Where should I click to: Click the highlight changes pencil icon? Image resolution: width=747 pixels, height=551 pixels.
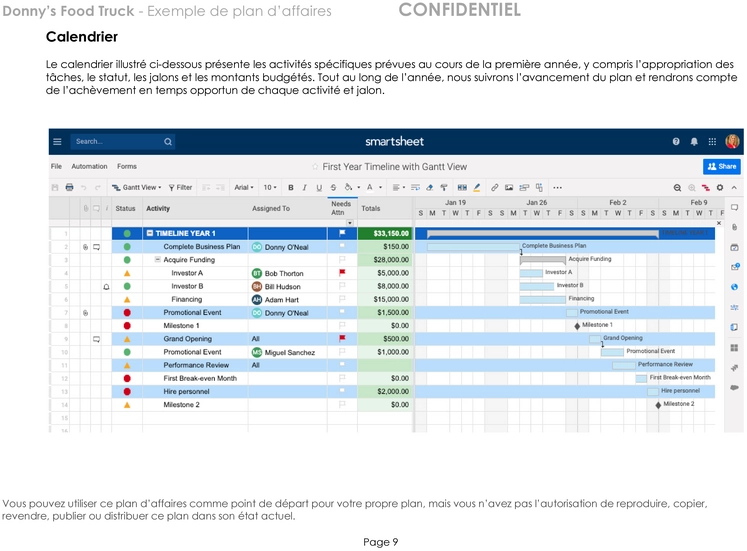point(477,188)
